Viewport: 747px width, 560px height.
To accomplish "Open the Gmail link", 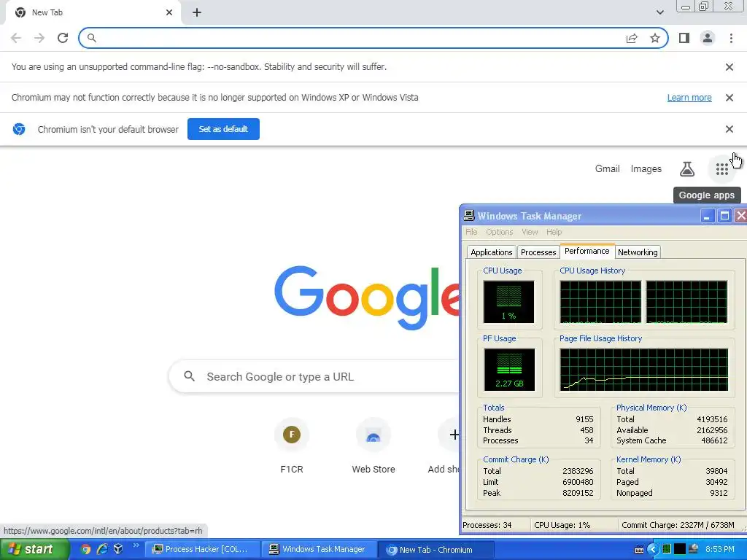I will [608, 169].
